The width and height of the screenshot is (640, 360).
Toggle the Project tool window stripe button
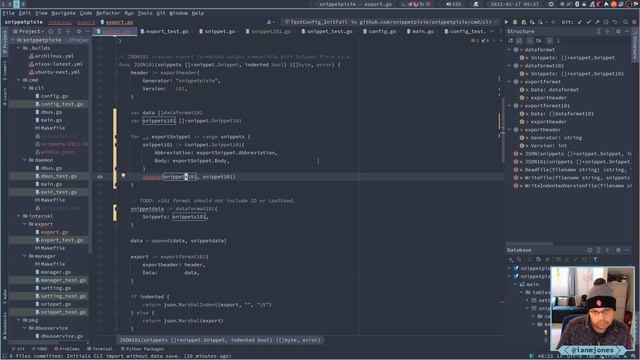[4, 43]
